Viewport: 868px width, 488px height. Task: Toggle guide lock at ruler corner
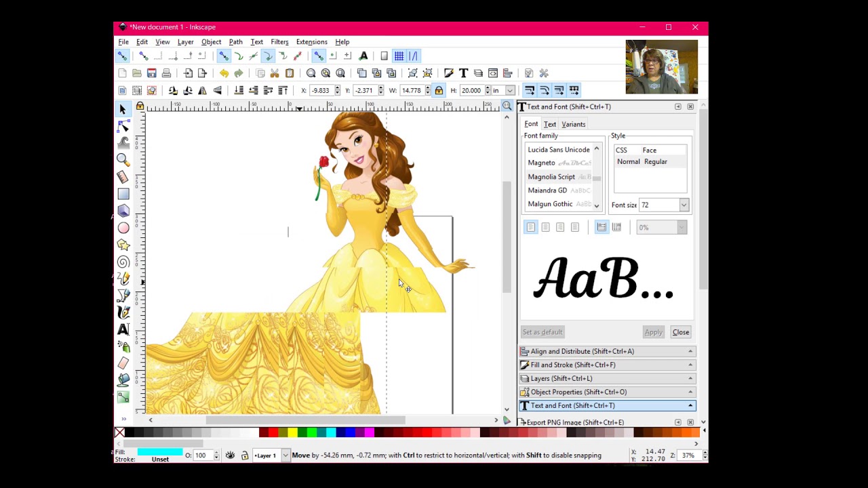coord(140,106)
